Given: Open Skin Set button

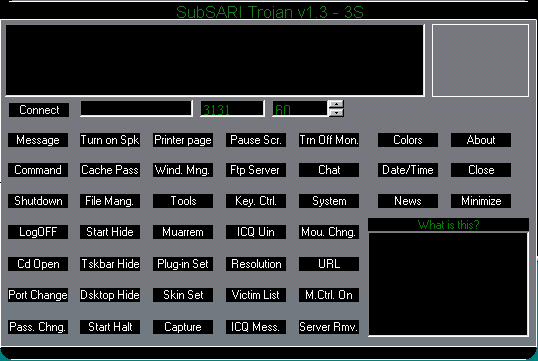Looking at the screenshot, I should point(183,295).
